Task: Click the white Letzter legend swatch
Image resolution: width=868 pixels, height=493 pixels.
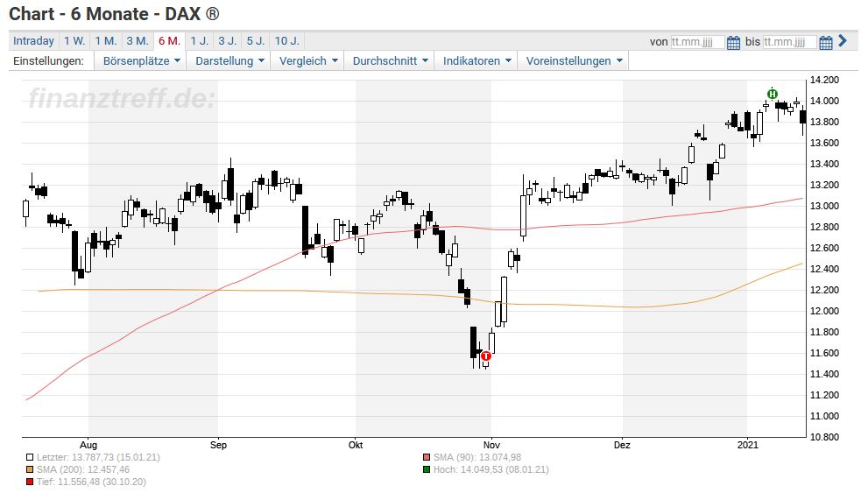Action: point(30,458)
